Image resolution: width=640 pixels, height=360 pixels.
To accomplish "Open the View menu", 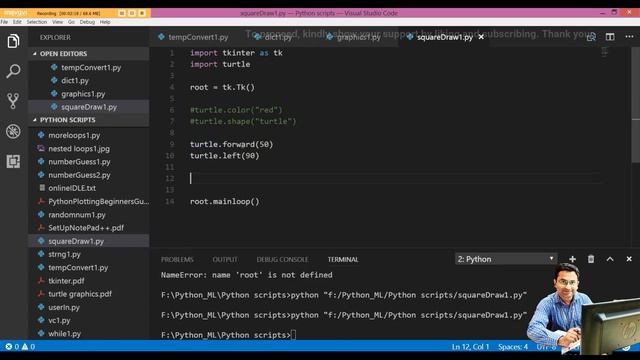I will pos(58,22).
